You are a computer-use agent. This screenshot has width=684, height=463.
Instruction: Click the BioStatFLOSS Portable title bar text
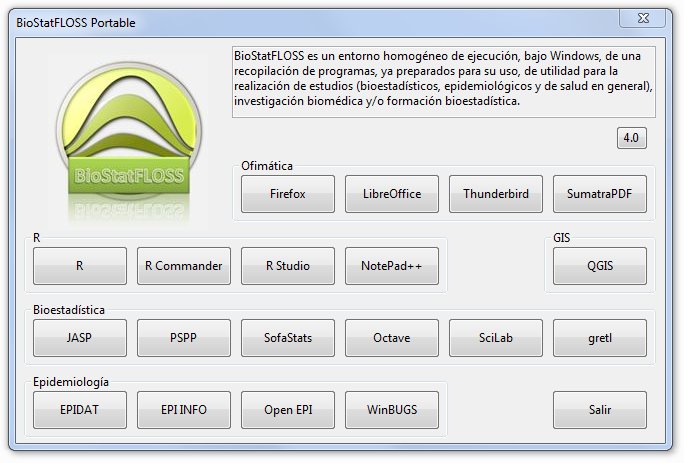tap(75, 23)
